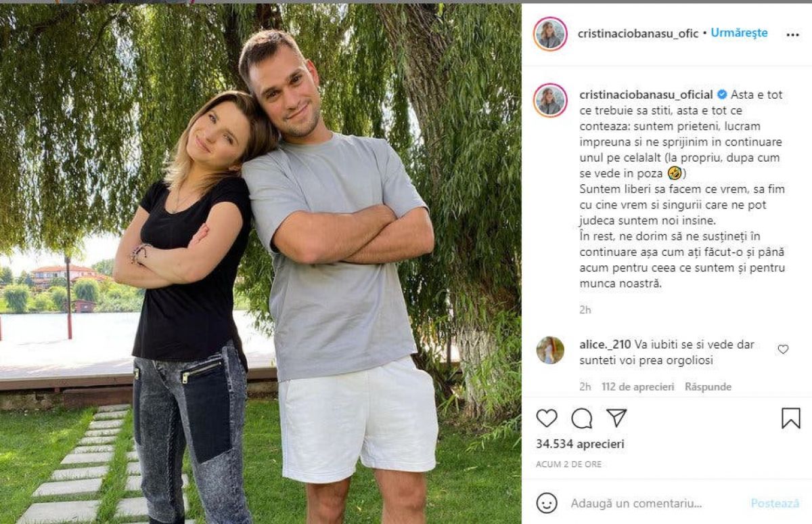Click the Postează button to post a comment
812x524 pixels.
[775, 504]
